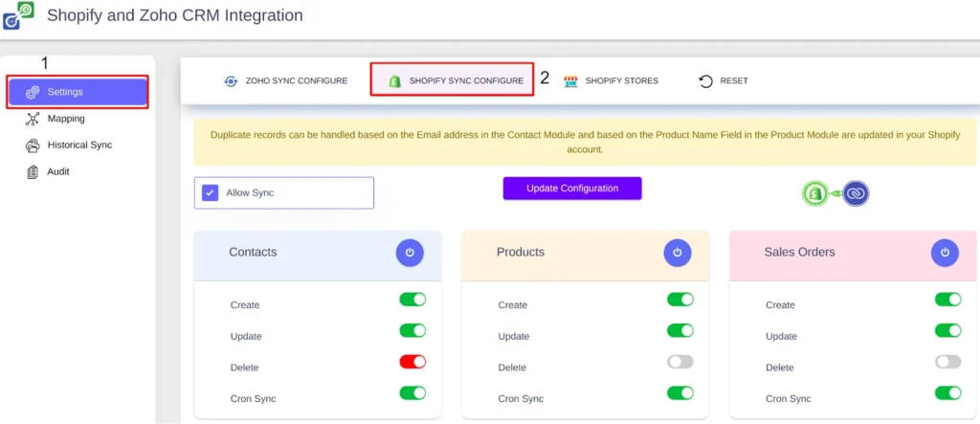This screenshot has width=980, height=424.
Task: Turn off Cron Sync for Sales Orders
Action: point(948,393)
